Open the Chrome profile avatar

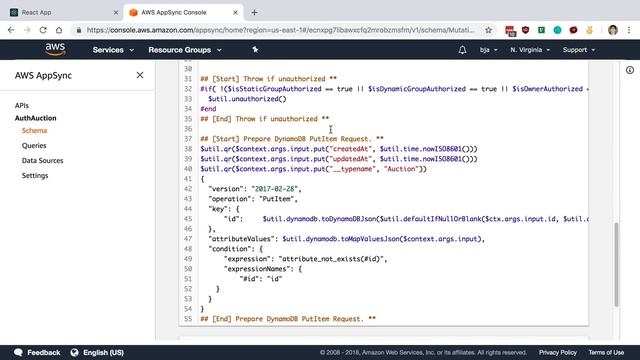pyautogui.click(x=613, y=30)
